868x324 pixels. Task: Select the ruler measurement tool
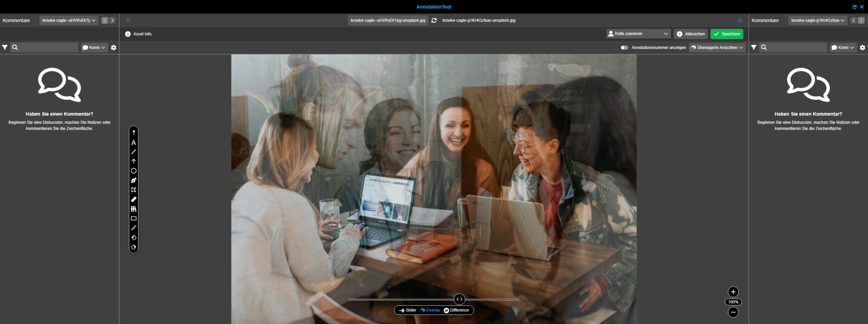[x=134, y=199]
